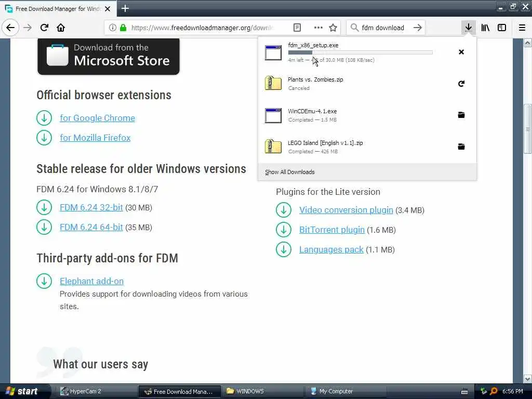Show site information icon in address bar

(112, 28)
